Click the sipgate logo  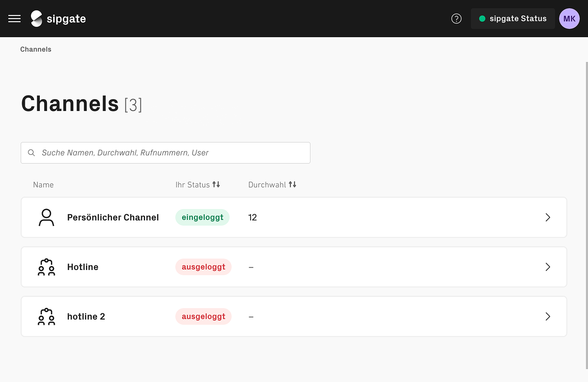tap(58, 19)
